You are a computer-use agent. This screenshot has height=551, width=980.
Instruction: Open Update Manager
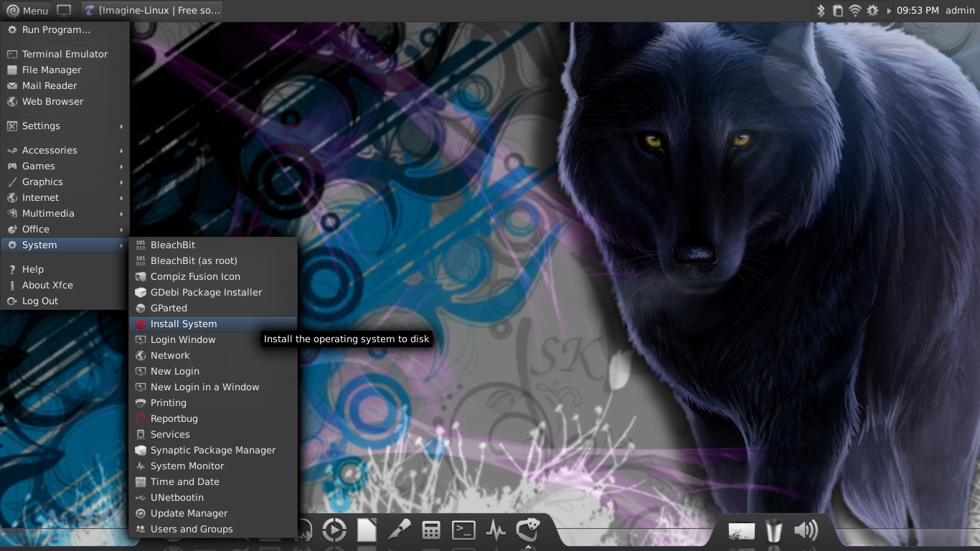(213, 513)
